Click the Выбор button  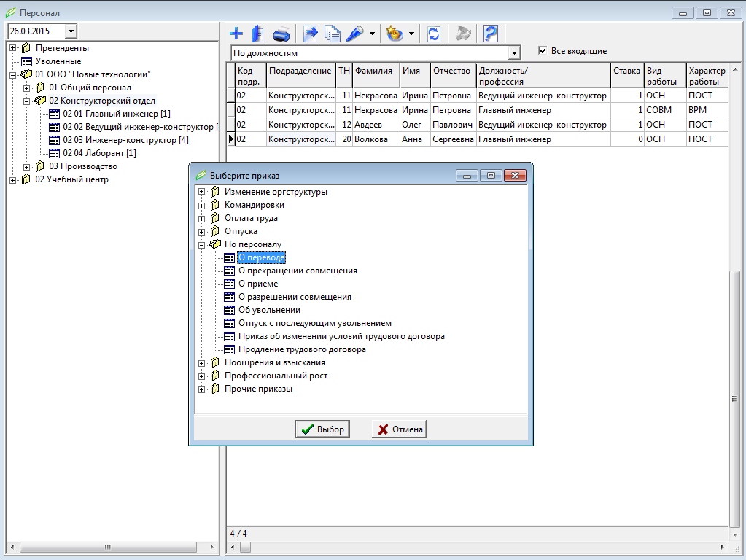pos(322,429)
